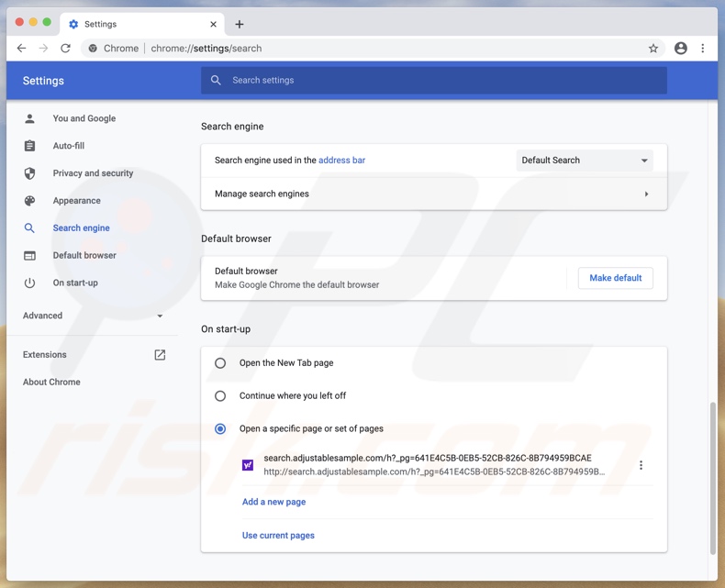Choose Continue where you left off

point(220,396)
